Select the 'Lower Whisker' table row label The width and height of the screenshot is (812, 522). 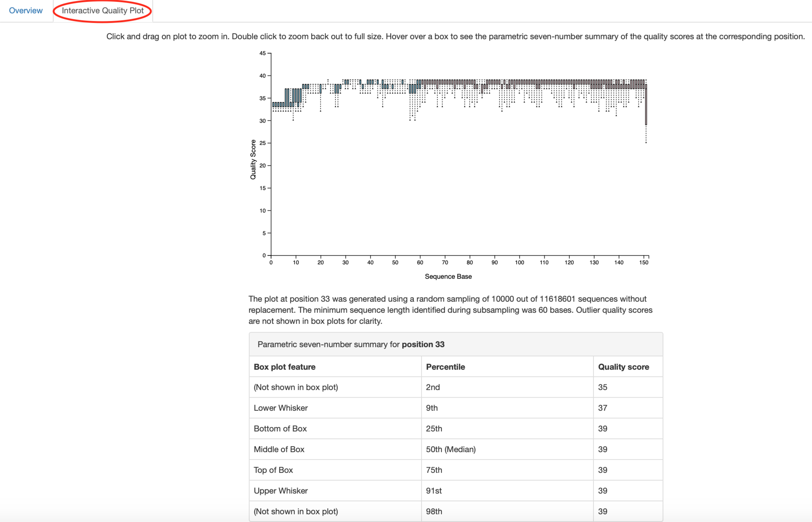281,408
